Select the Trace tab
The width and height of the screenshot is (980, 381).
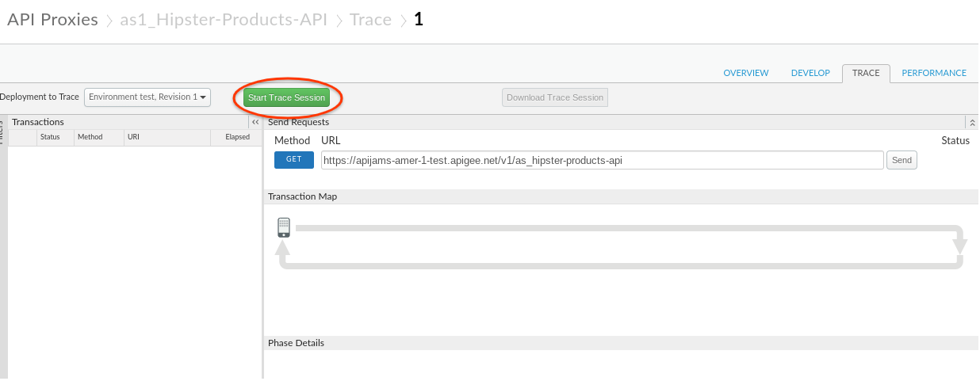pyautogui.click(x=866, y=73)
